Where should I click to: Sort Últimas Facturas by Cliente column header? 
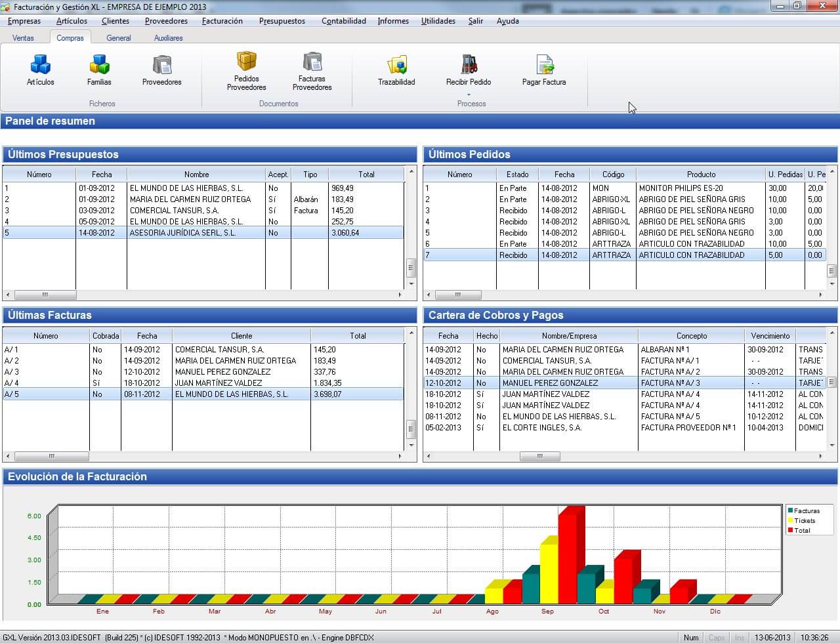241,336
